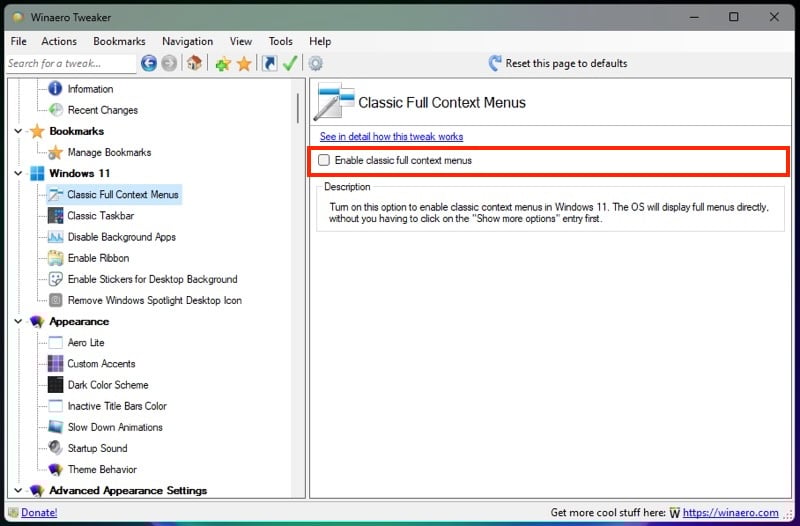Select the 'Recent Changes' tree label
The width and height of the screenshot is (800, 526).
click(103, 110)
